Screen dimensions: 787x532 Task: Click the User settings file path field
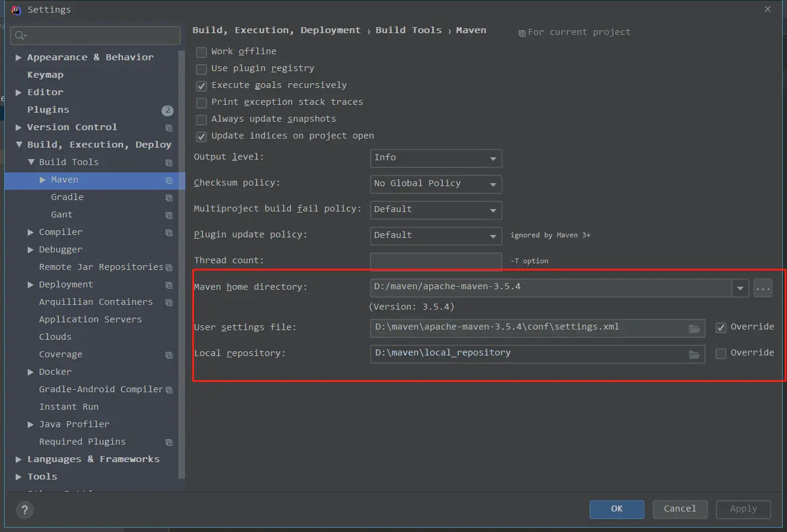click(x=538, y=328)
